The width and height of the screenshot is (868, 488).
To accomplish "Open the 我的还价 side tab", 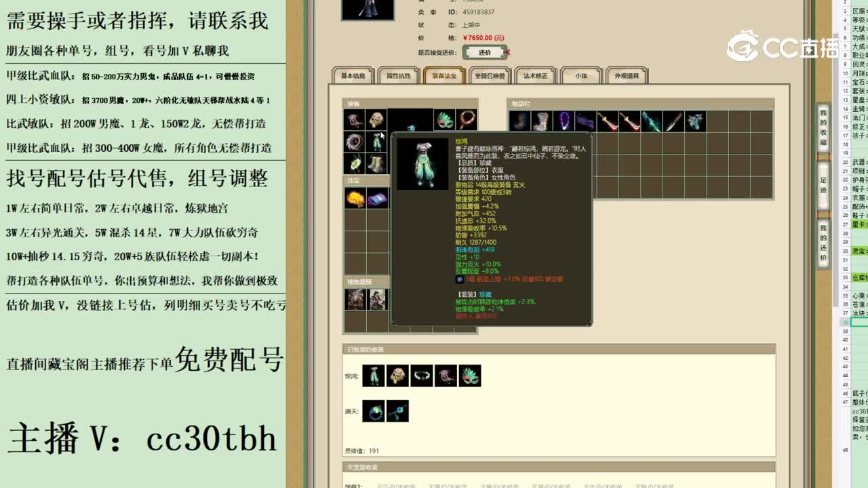I will [x=823, y=243].
